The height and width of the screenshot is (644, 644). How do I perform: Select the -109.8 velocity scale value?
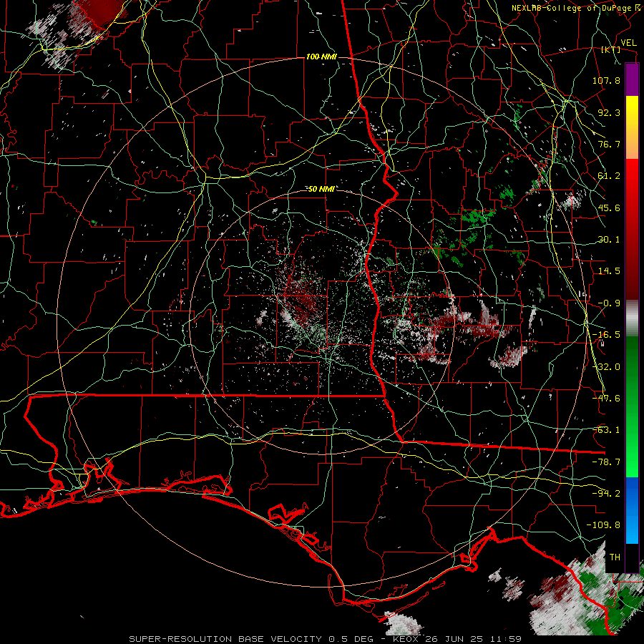603,525
